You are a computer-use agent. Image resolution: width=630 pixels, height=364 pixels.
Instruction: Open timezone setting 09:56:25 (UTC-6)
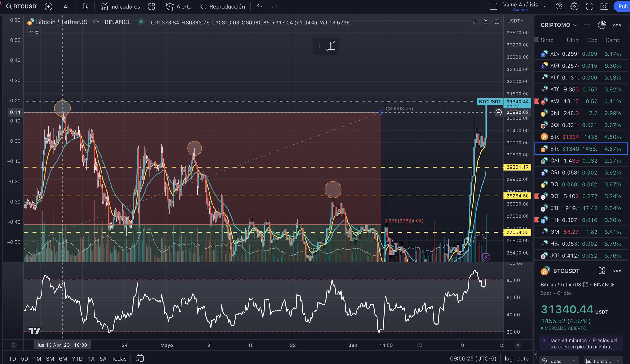(x=473, y=358)
